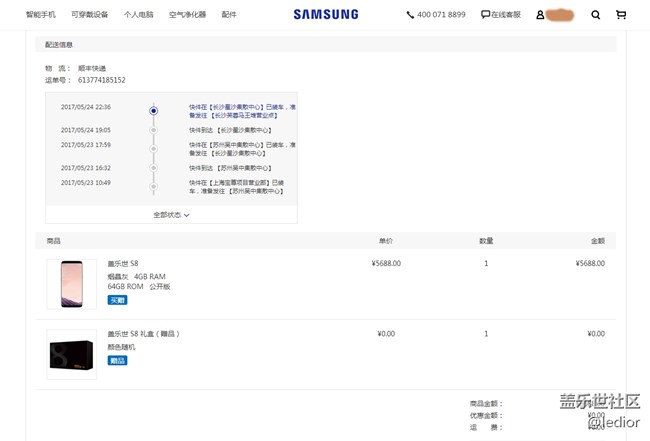Click the blue 买赠 badge
650x441 pixels.
pyautogui.click(x=117, y=299)
